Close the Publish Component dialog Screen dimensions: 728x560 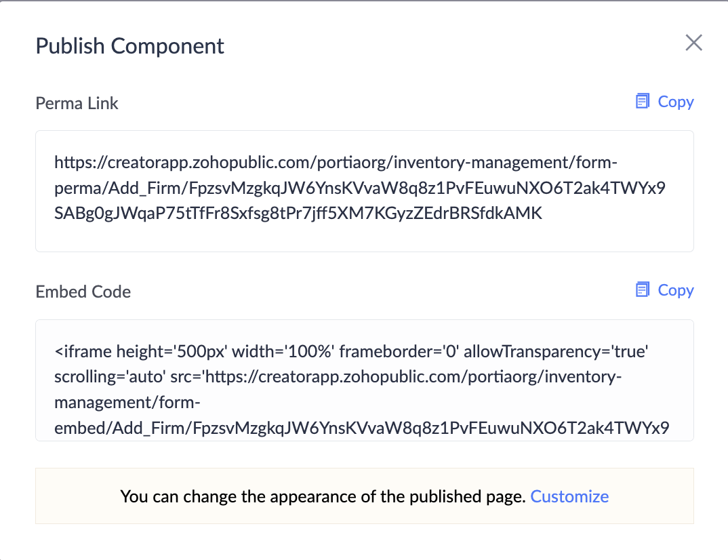click(693, 43)
